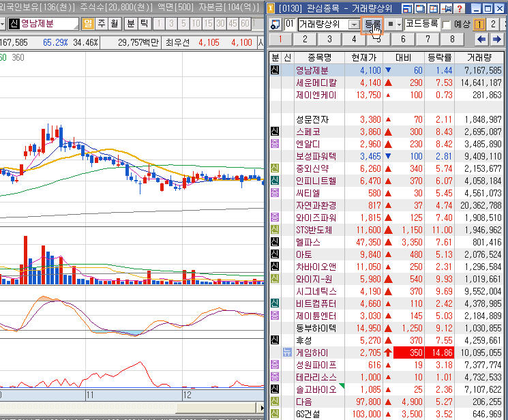Screen dimensions: 508x420
Task: Select view 1 button next to 예상
Action: [x=479, y=25]
